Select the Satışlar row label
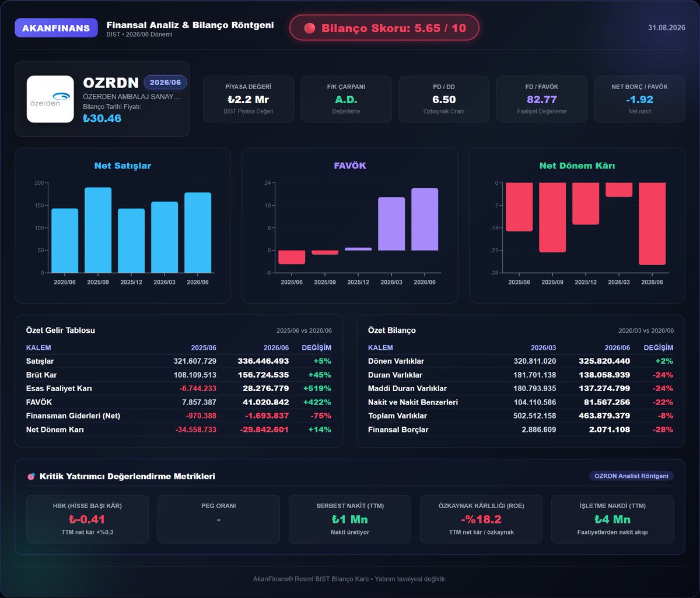700x598 pixels. click(40, 361)
